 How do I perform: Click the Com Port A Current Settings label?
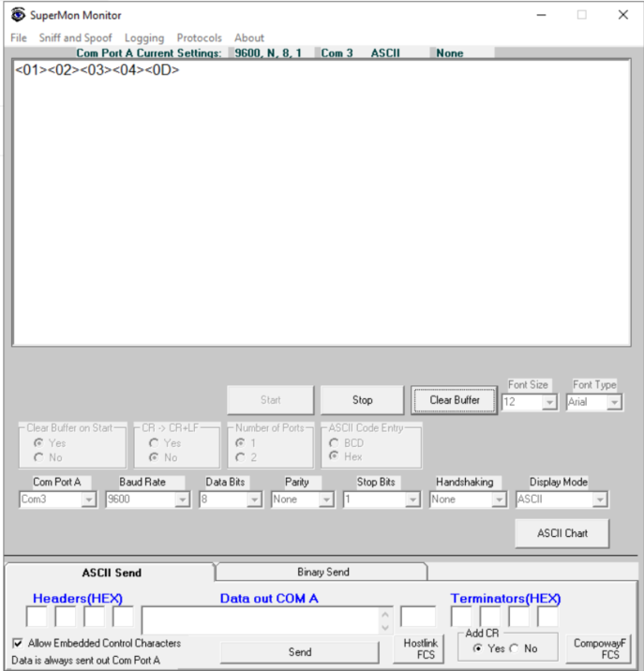click(x=149, y=53)
